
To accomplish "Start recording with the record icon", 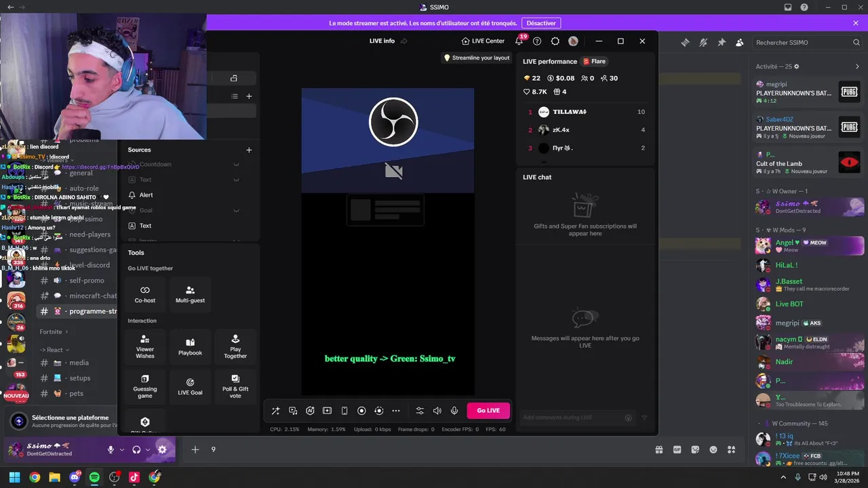I will click(x=361, y=411).
